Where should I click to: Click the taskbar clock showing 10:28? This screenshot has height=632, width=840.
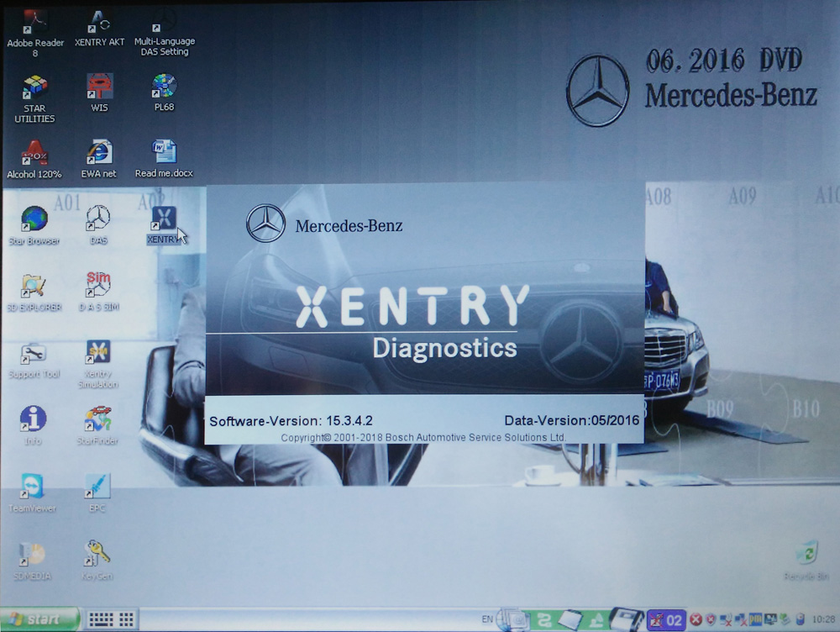pos(823,619)
